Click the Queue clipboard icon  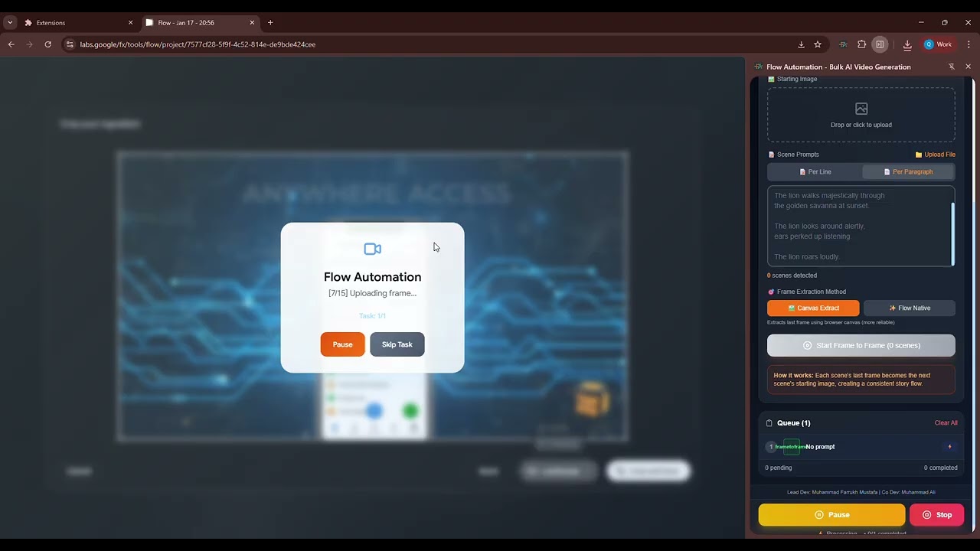[769, 422]
